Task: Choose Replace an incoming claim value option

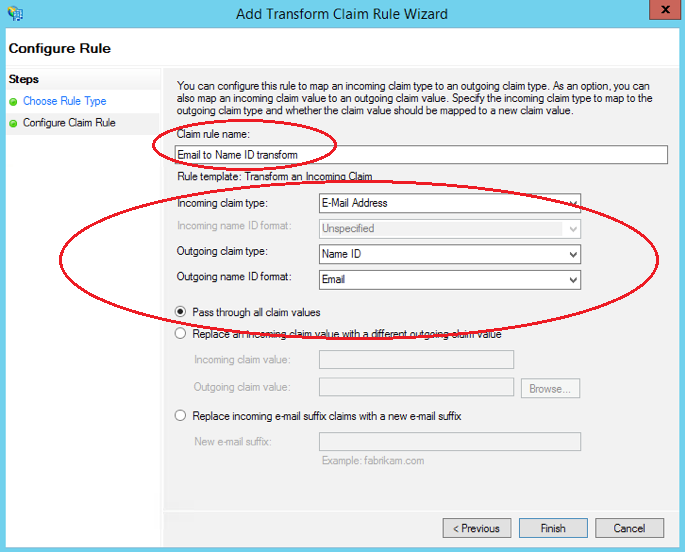Action: (x=180, y=334)
